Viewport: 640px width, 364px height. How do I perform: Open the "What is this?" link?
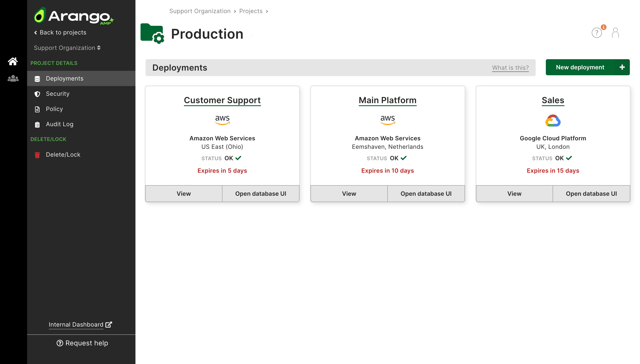coord(510,67)
